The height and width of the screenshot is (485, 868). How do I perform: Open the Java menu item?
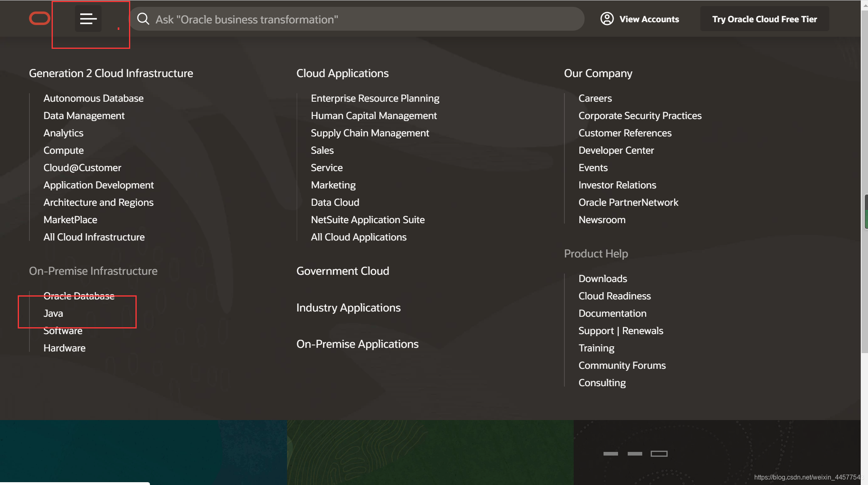(53, 313)
